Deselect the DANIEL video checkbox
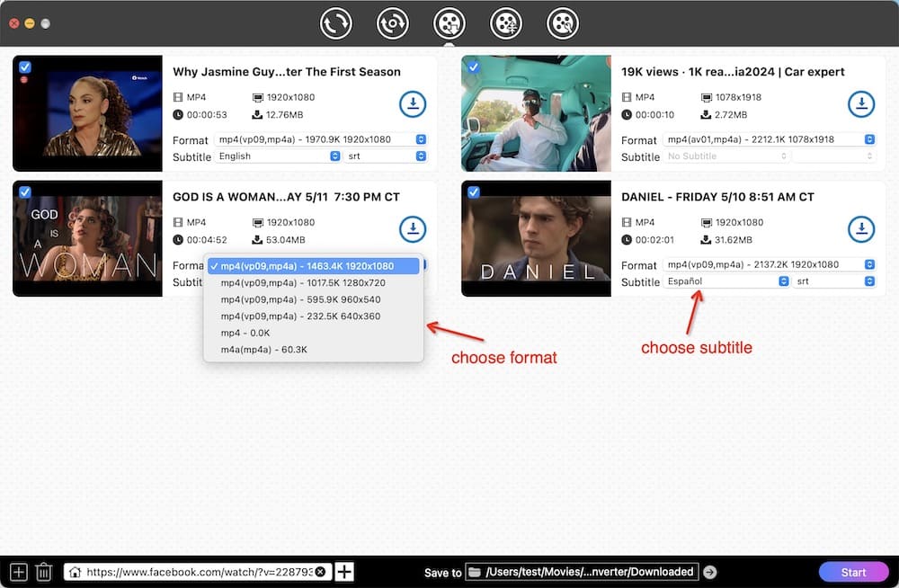Screen dimensions: 899x588 [474, 192]
